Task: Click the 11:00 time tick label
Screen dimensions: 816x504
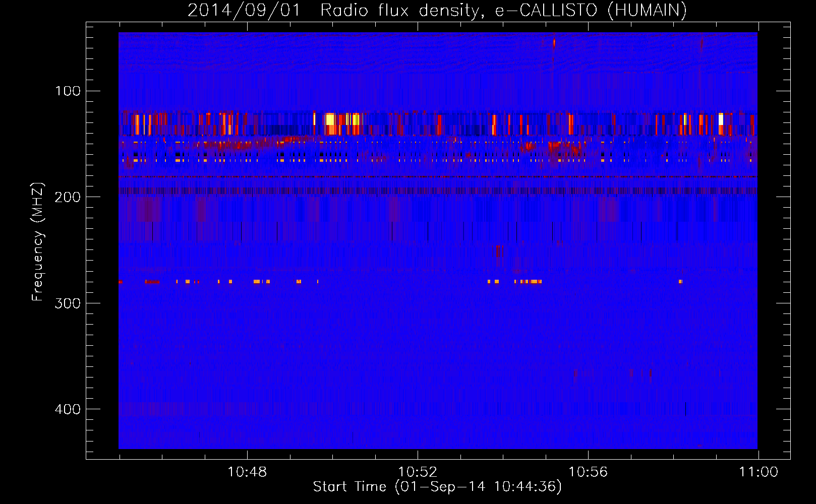Action: coord(759,472)
